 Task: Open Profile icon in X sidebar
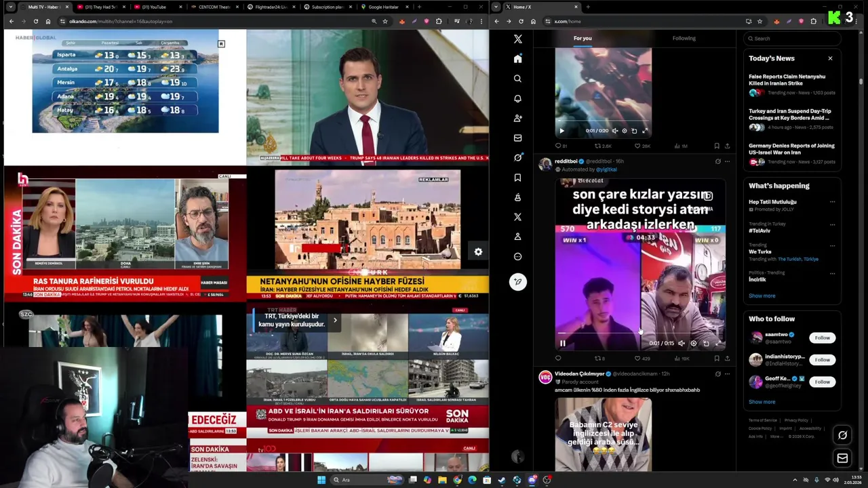pyautogui.click(x=517, y=237)
